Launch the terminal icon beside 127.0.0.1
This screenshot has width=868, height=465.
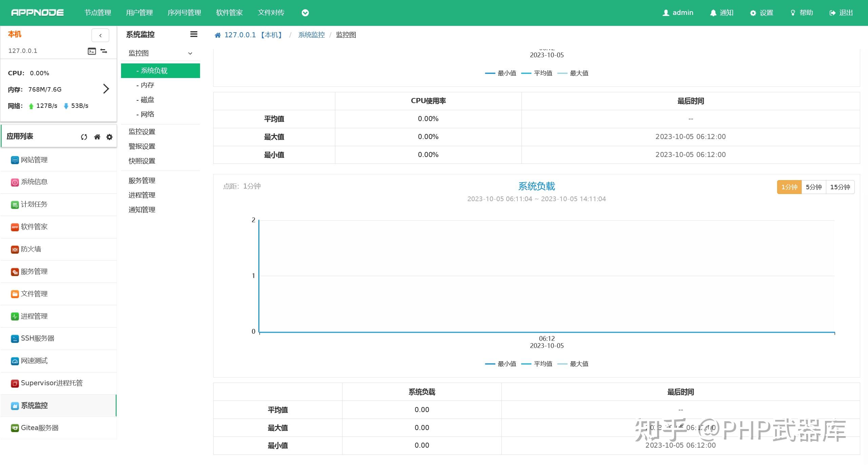click(x=91, y=51)
